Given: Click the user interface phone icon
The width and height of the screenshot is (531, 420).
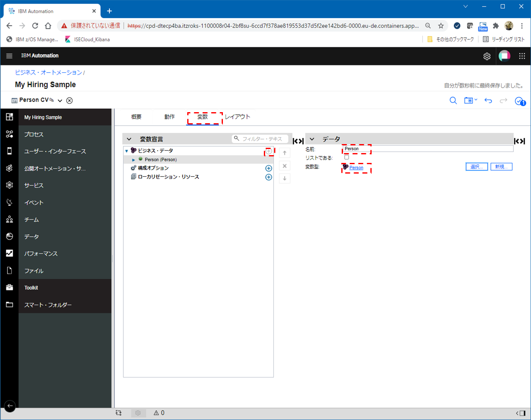Looking at the screenshot, I should [x=9, y=151].
